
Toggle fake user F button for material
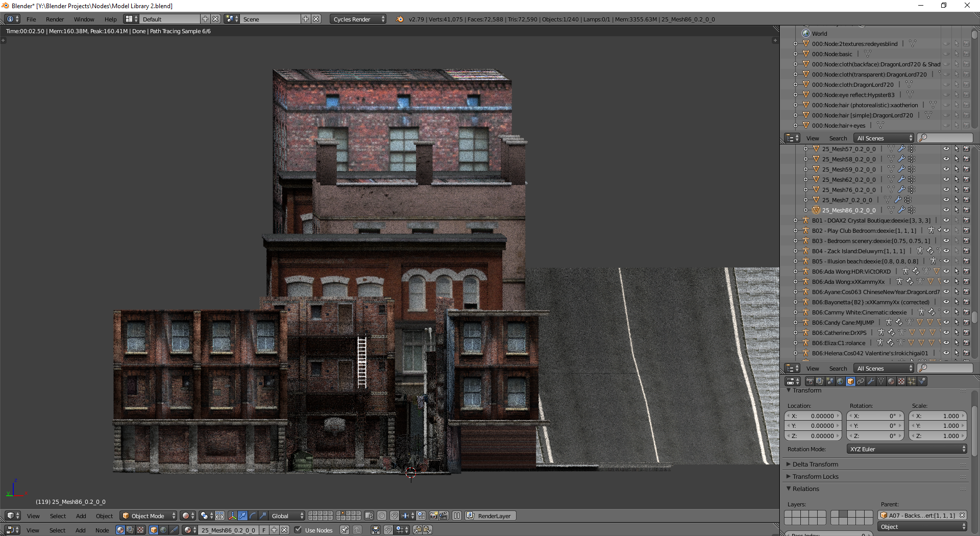[264, 530]
